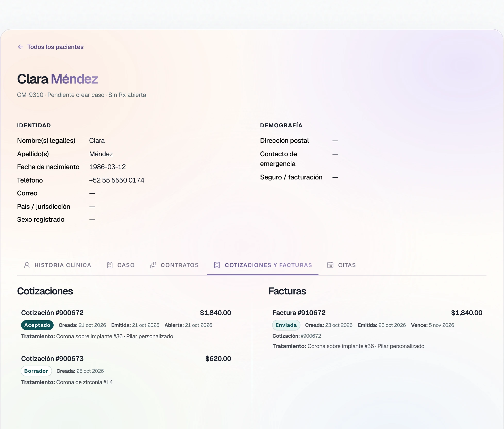
Task: Click the Caso clipboard icon
Action: click(x=110, y=265)
